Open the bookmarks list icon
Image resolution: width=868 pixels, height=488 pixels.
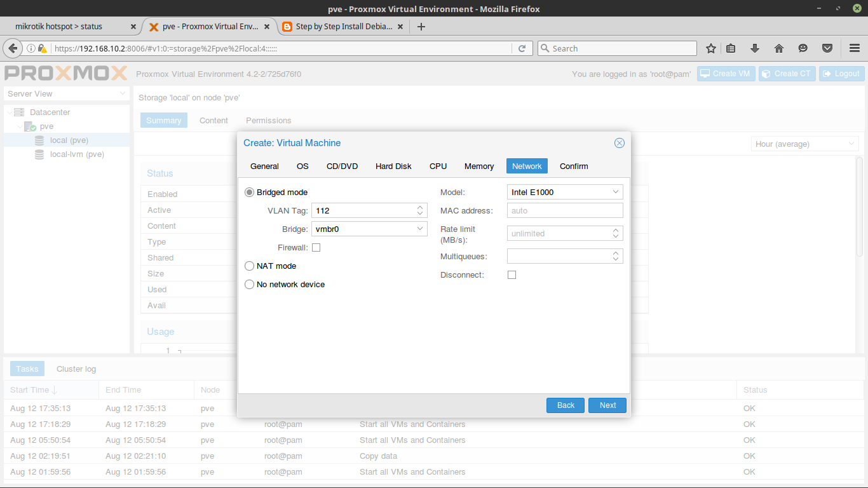(731, 48)
